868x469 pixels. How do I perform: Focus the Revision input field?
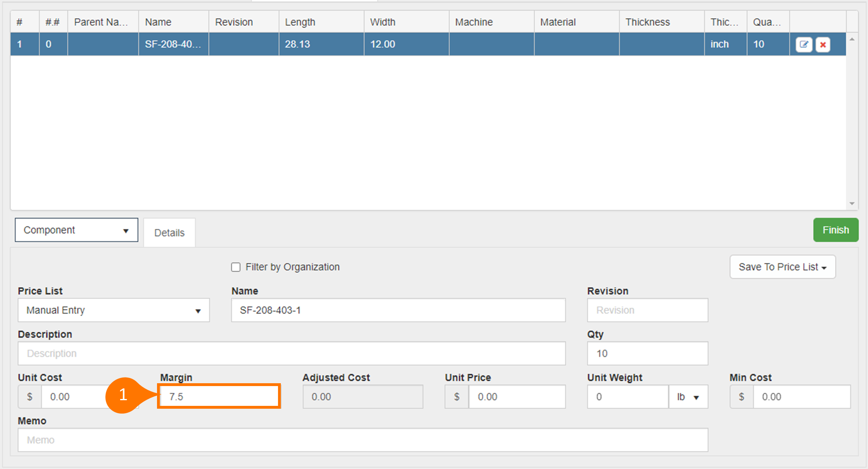tap(647, 310)
